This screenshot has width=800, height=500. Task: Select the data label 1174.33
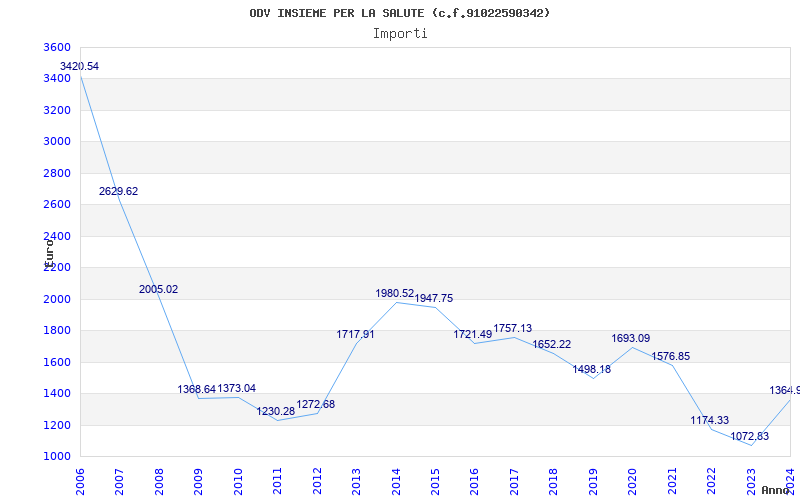click(710, 420)
